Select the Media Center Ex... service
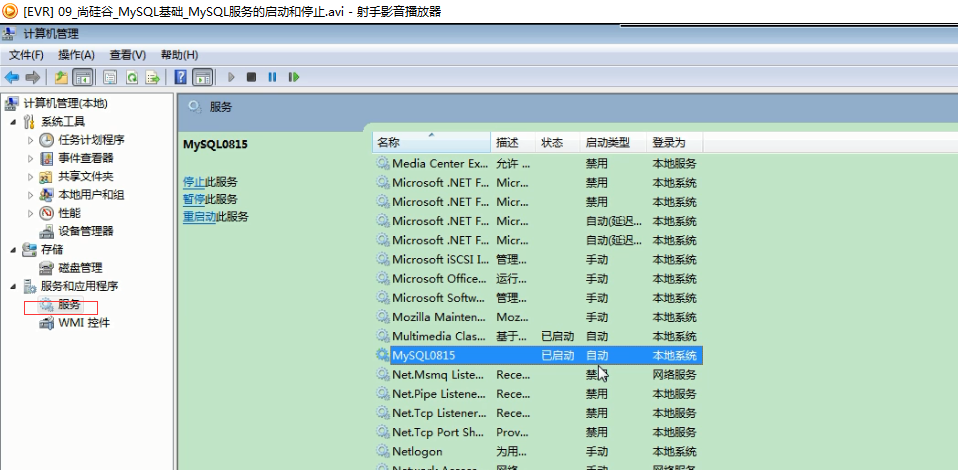The image size is (958, 470). point(440,164)
